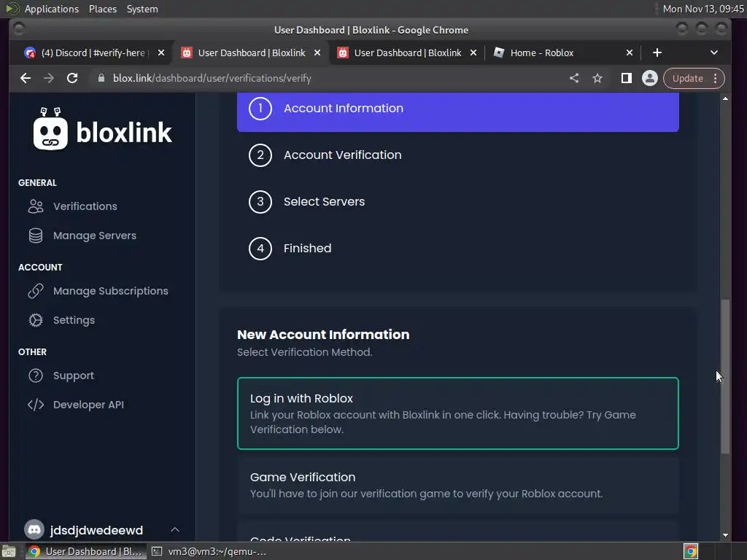Click the scrollbar down arrow
The height and width of the screenshot is (560, 747).
725,534
